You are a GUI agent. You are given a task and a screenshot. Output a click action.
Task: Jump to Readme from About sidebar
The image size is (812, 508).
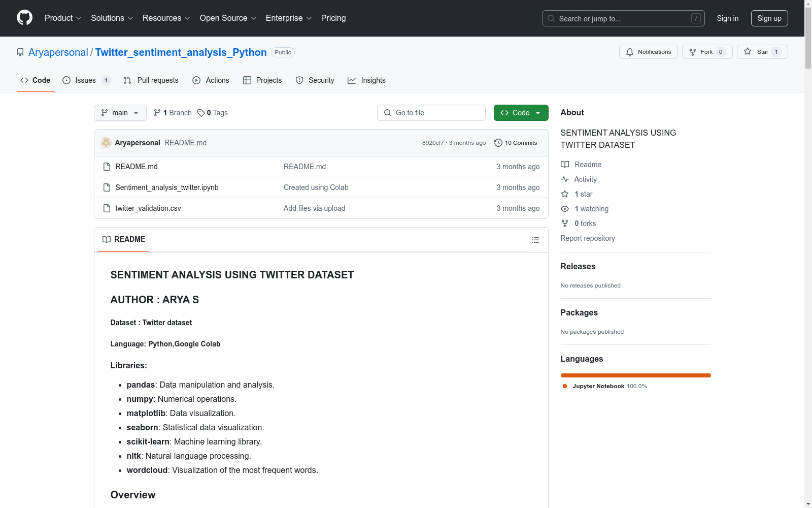coord(581,165)
